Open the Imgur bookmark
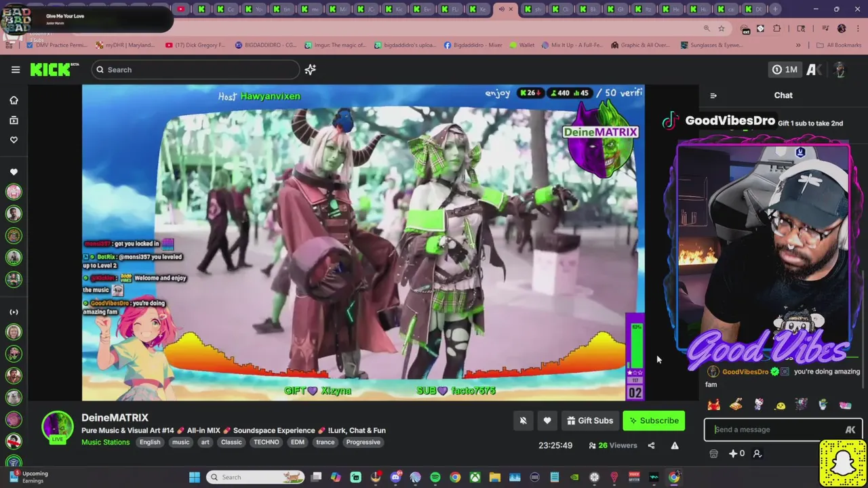 (336, 45)
